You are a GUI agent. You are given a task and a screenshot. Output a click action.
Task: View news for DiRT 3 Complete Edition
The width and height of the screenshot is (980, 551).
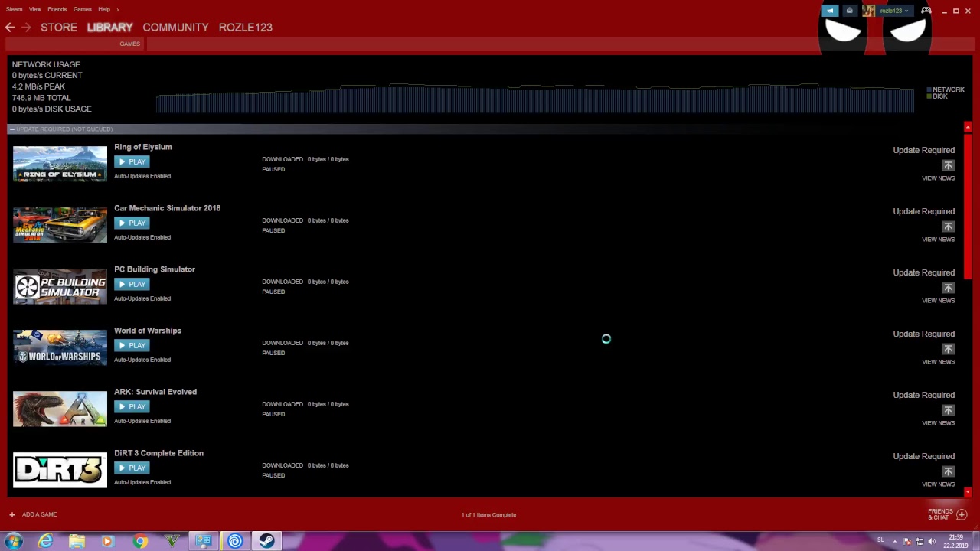click(938, 484)
